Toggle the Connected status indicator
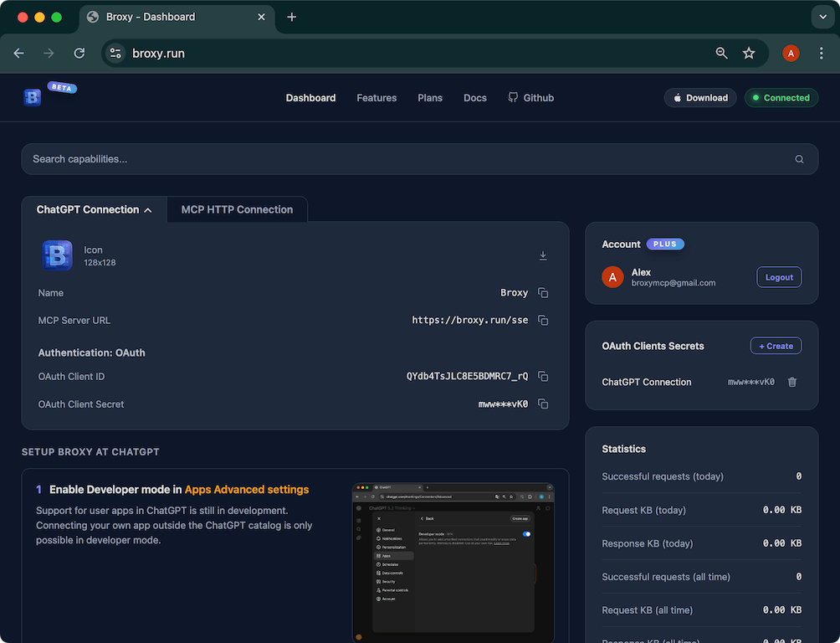The image size is (840, 643). (781, 97)
